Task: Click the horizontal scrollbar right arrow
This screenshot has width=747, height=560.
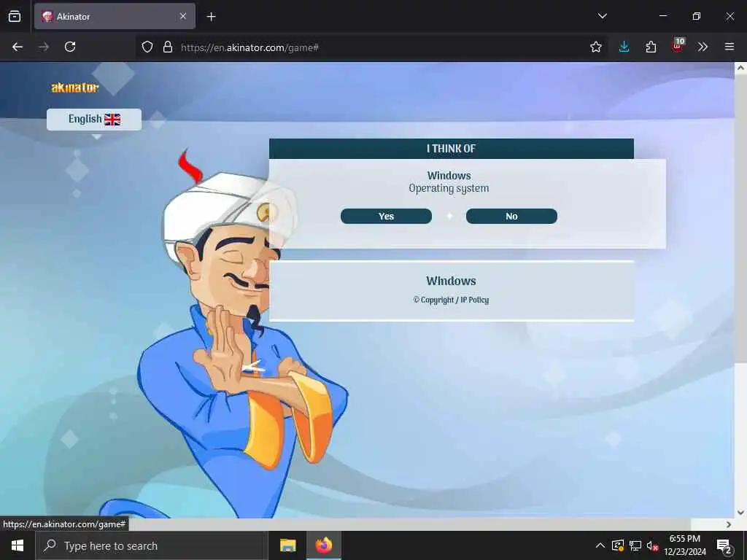Action: pyautogui.click(x=729, y=524)
